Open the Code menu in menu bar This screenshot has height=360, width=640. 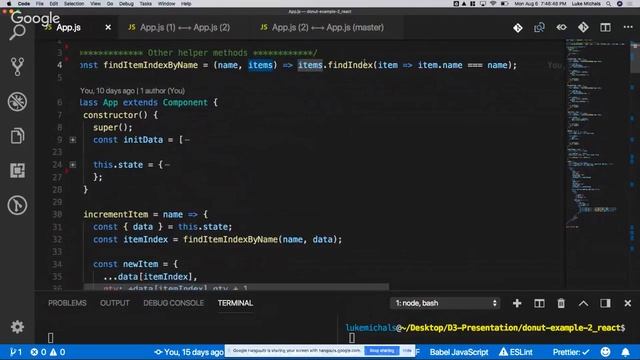24,4
